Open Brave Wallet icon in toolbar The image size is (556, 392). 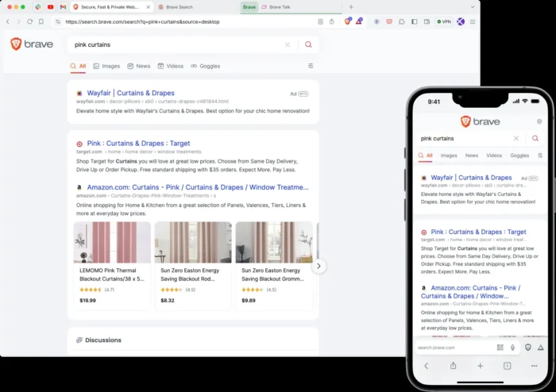(x=427, y=21)
